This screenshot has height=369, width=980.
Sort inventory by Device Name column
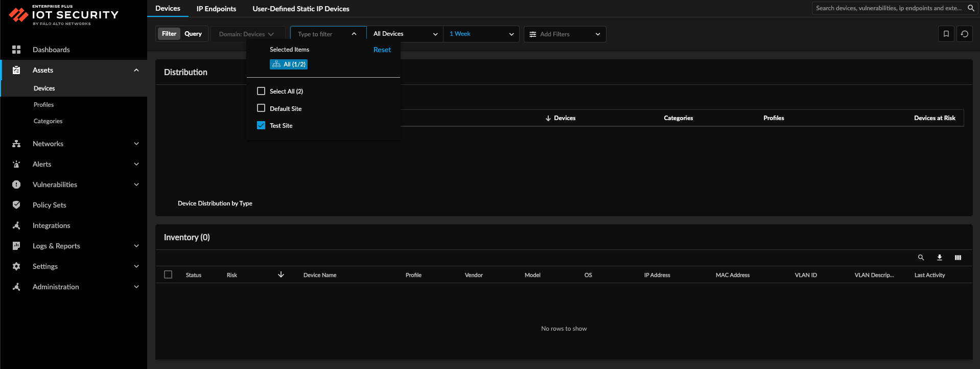320,275
